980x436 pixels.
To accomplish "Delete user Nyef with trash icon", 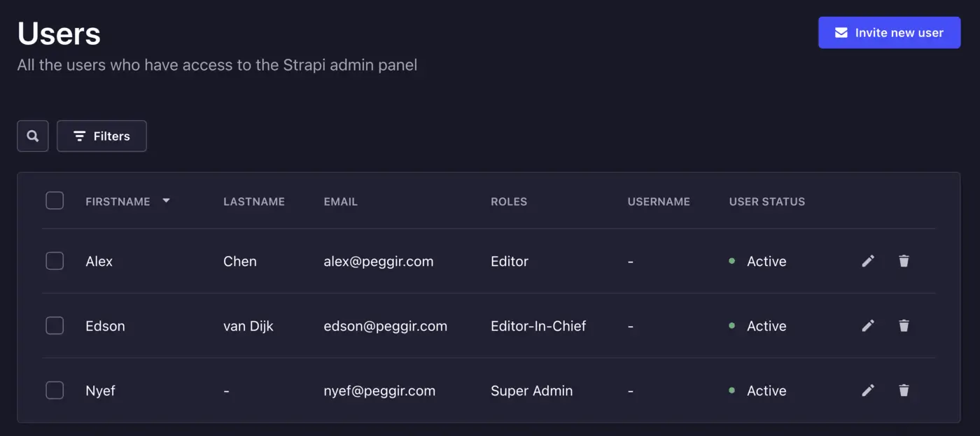I will 904,391.
